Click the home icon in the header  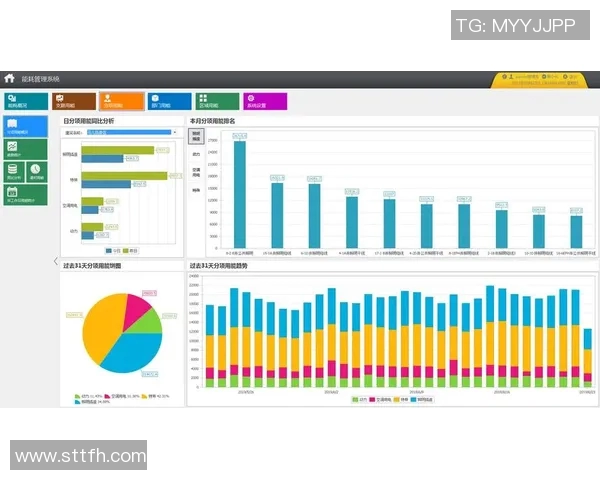click(x=9, y=78)
